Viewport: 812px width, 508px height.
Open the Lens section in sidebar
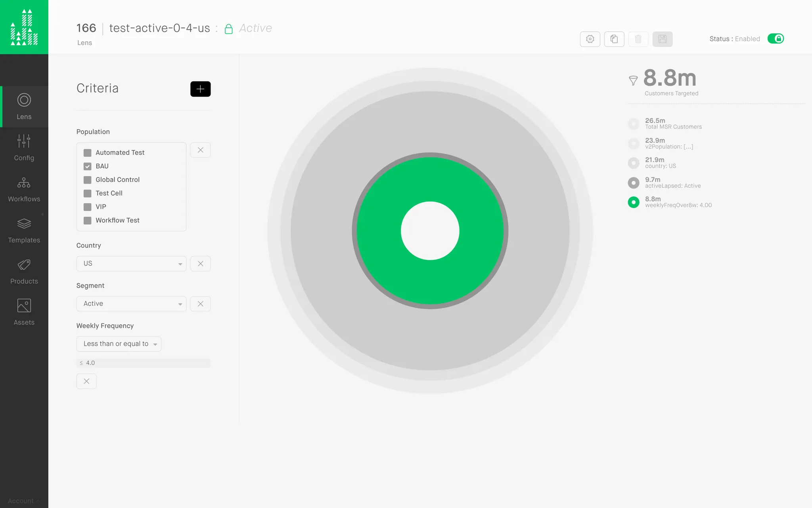click(24, 106)
